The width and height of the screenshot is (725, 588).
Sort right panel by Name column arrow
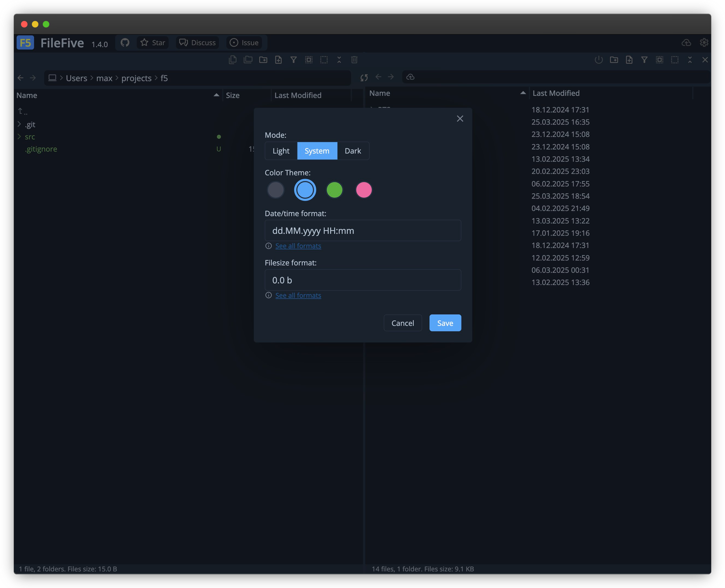523,93
